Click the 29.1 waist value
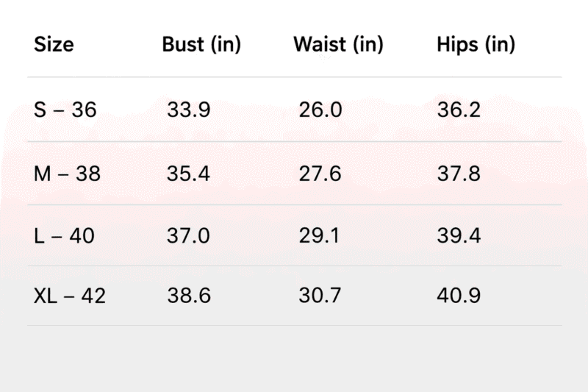This screenshot has height=392, width=588. click(319, 236)
